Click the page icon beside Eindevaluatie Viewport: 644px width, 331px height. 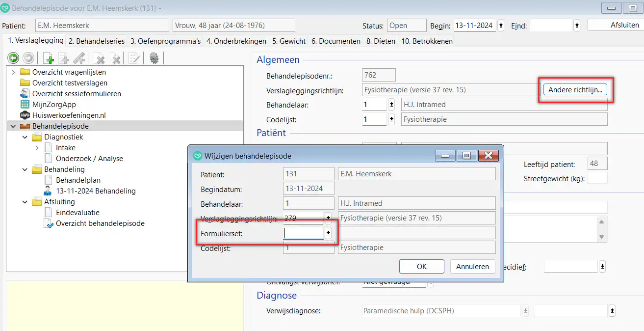48,213
